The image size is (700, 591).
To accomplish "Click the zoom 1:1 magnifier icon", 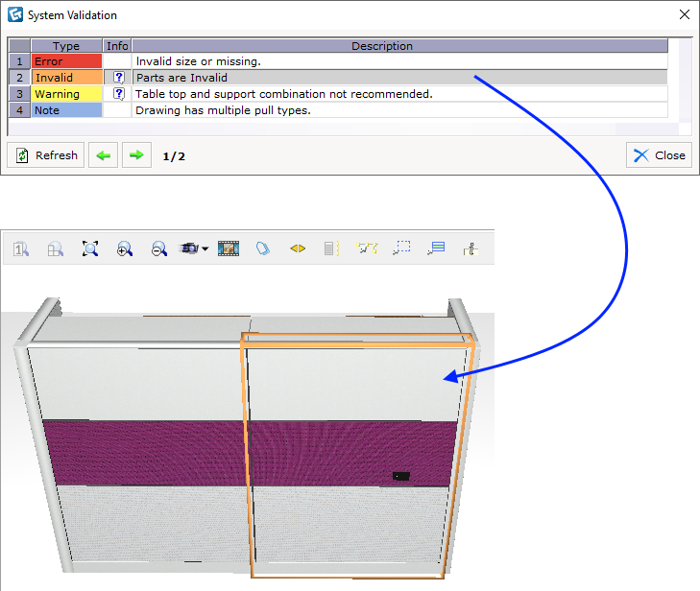I will [21, 248].
